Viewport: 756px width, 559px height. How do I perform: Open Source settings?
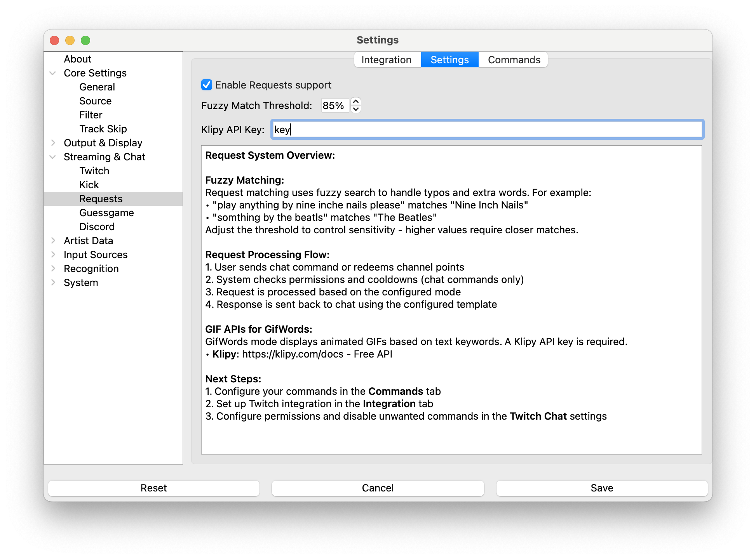coord(96,101)
